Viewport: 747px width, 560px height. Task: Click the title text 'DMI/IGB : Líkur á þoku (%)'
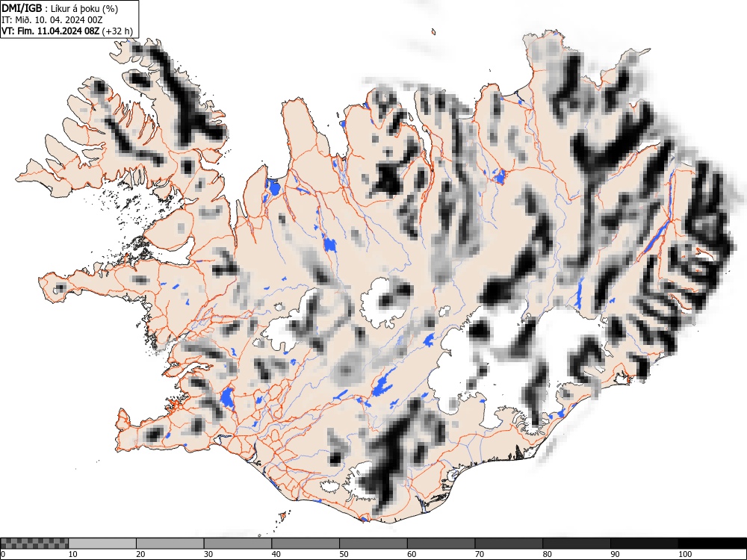point(60,8)
